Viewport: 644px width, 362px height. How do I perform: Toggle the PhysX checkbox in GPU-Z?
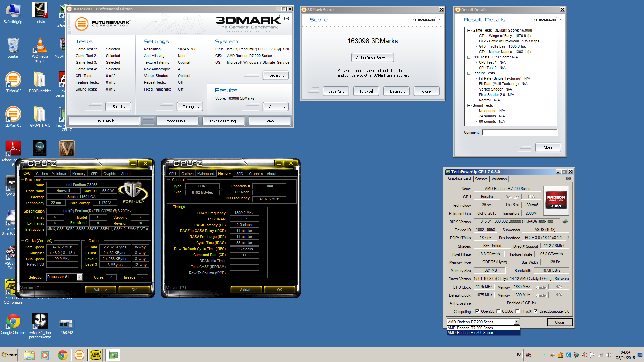click(518, 311)
